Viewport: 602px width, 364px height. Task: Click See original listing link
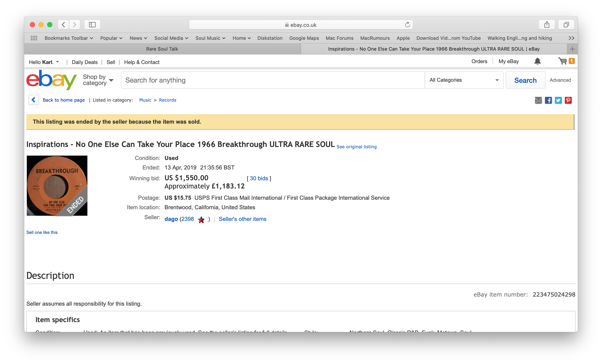point(356,147)
